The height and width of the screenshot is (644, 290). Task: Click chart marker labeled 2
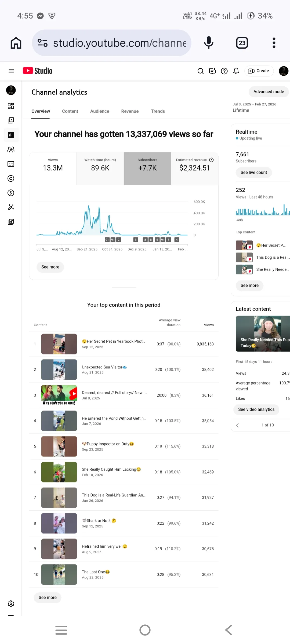click(x=119, y=240)
